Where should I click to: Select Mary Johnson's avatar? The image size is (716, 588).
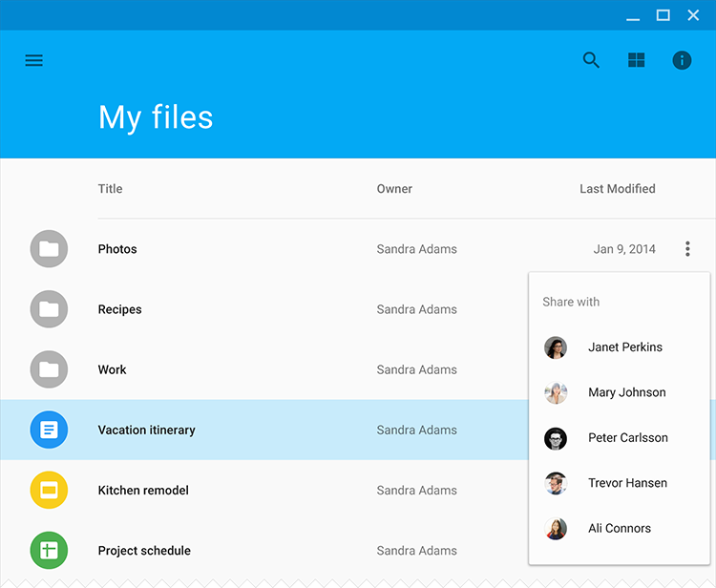pos(556,392)
